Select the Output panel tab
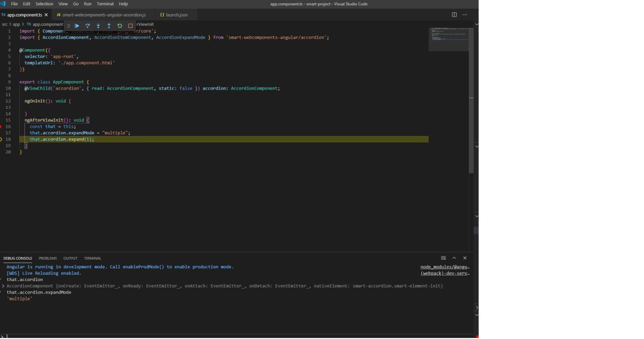The height and width of the screenshot is (339, 644). (x=70, y=259)
